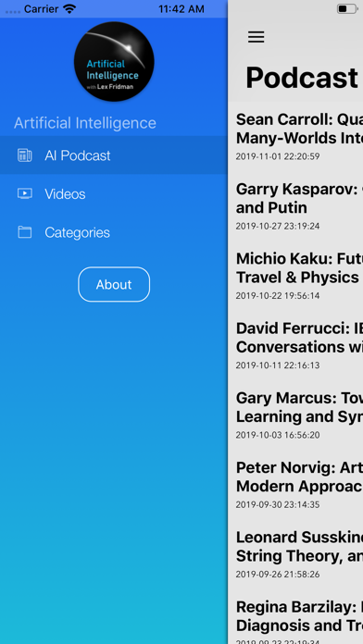Tap the Wi-Fi status icon
Viewport: 363px width, 644px height.
(69, 8)
